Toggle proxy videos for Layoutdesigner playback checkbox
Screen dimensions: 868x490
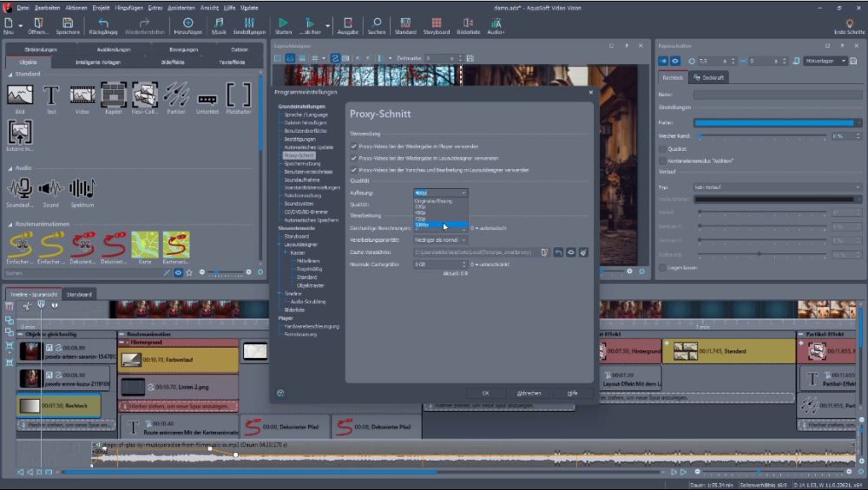[354, 159]
